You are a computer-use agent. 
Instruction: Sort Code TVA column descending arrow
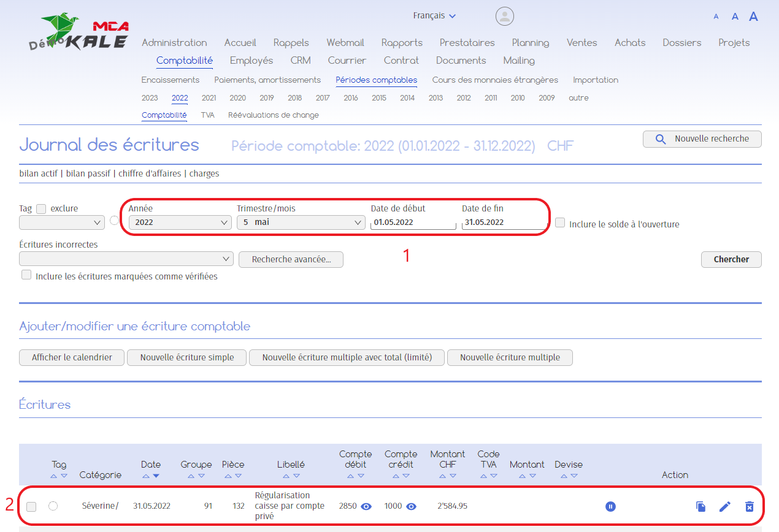pyautogui.click(x=494, y=476)
